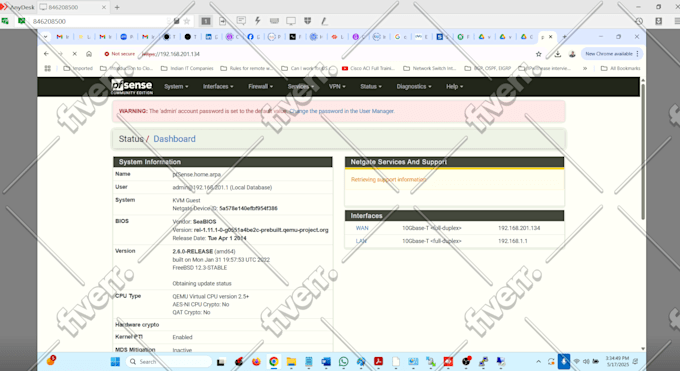680x371 pixels.
Task: Expand the Diagnostics menu
Action: pos(414,86)
